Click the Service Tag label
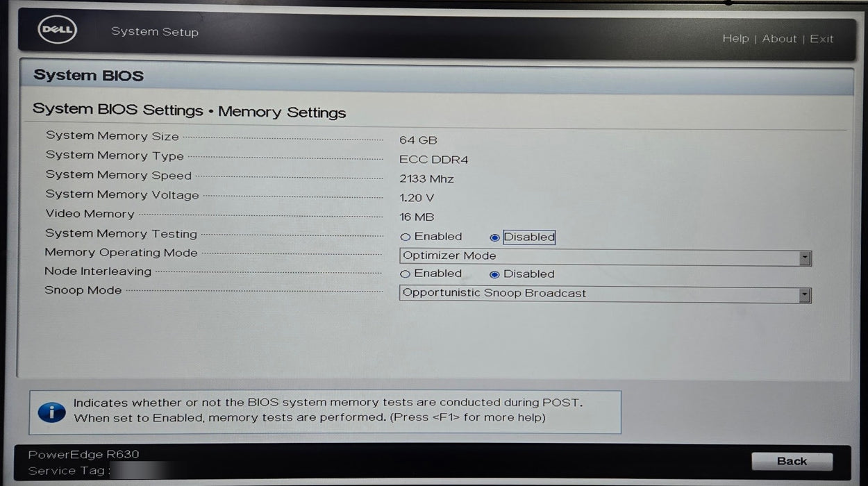Viewport: 868px width, 486px height. [67, 471]
